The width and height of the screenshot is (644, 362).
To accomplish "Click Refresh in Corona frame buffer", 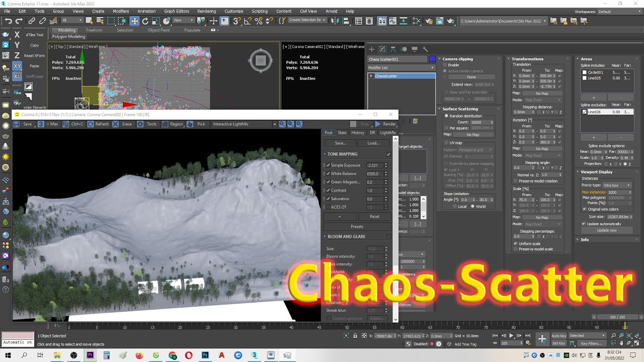I will [x=98, y=124].
